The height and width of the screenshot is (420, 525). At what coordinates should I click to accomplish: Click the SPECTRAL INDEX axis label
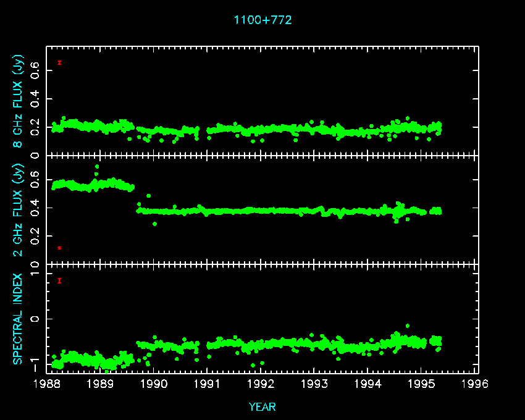tap(20, 318)
